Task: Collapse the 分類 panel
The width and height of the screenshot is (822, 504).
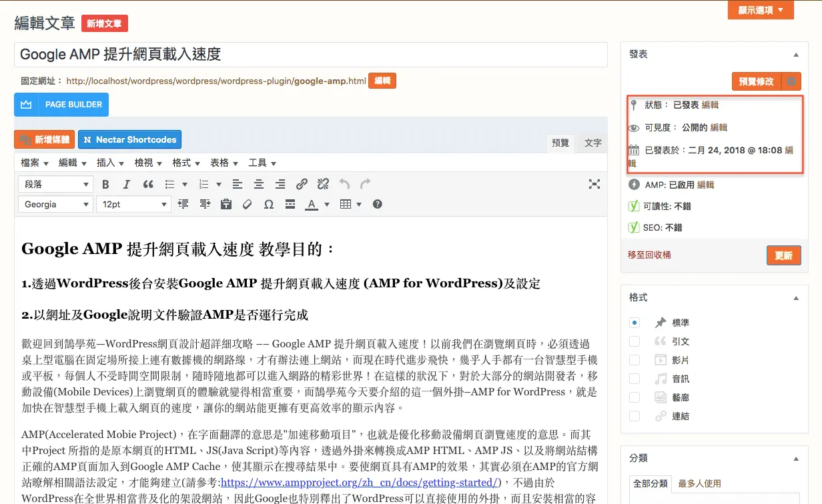Action: [x=795, y=459]
